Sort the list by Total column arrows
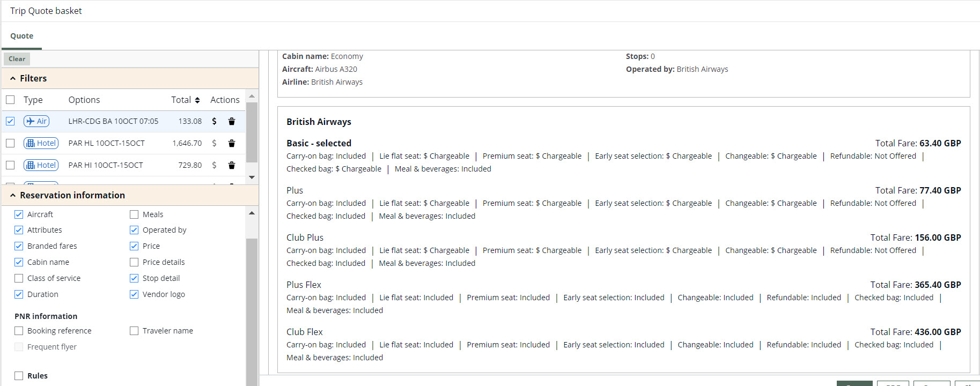This screenshot has height=386, width=980. pos(197,100)
